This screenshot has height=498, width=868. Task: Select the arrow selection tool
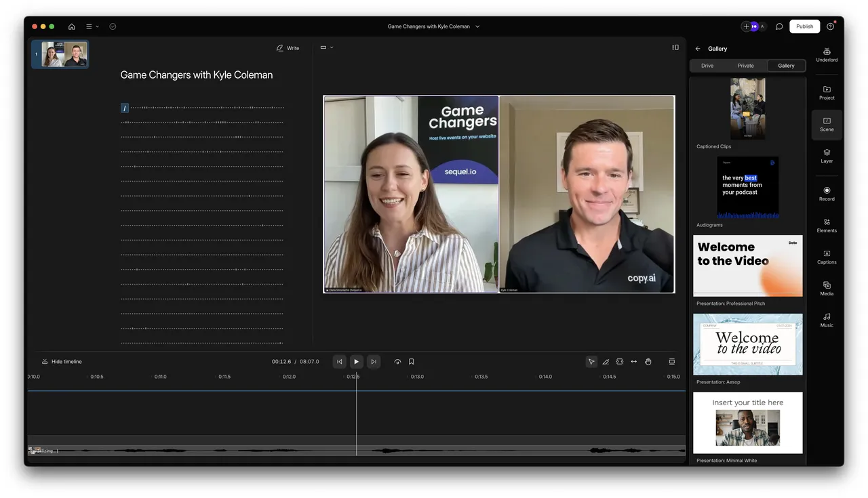[x=591, y=362]
